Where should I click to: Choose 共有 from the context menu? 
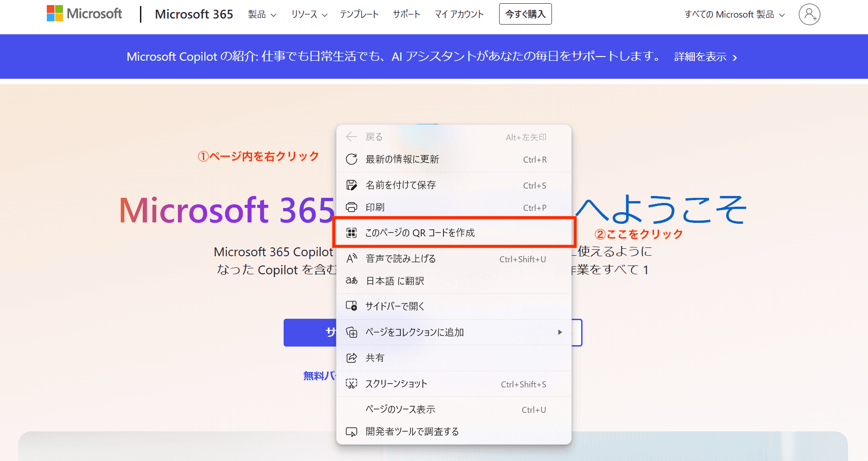point(454,358)
